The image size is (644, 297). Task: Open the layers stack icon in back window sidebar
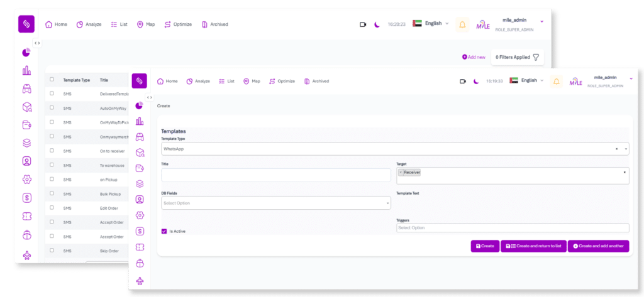tap(26, 143)
